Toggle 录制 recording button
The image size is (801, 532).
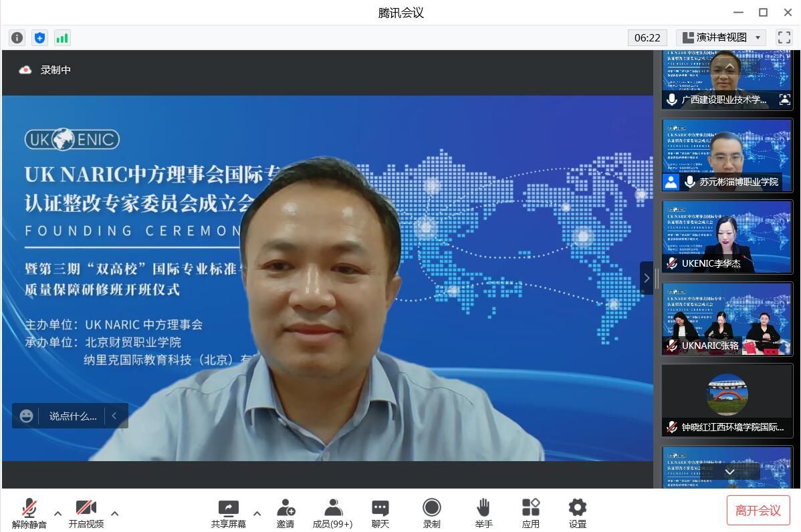click(432, 513)
